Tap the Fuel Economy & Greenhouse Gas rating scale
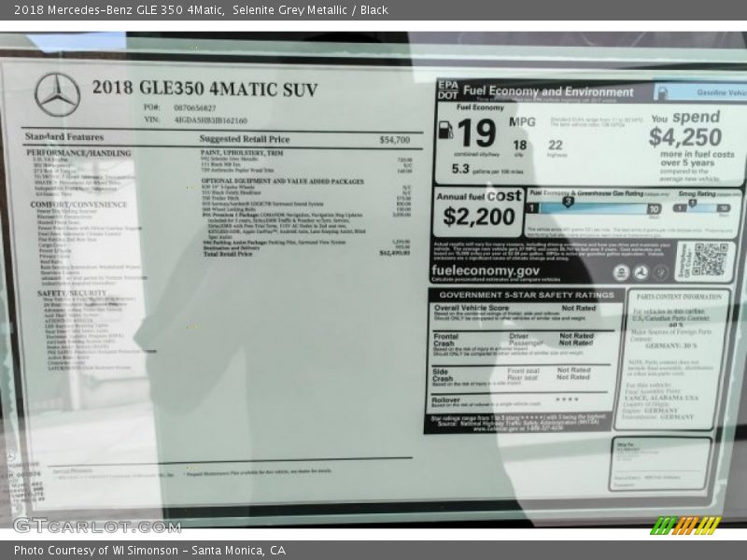Viewport: 747px width, 560px height. point(594,208)
